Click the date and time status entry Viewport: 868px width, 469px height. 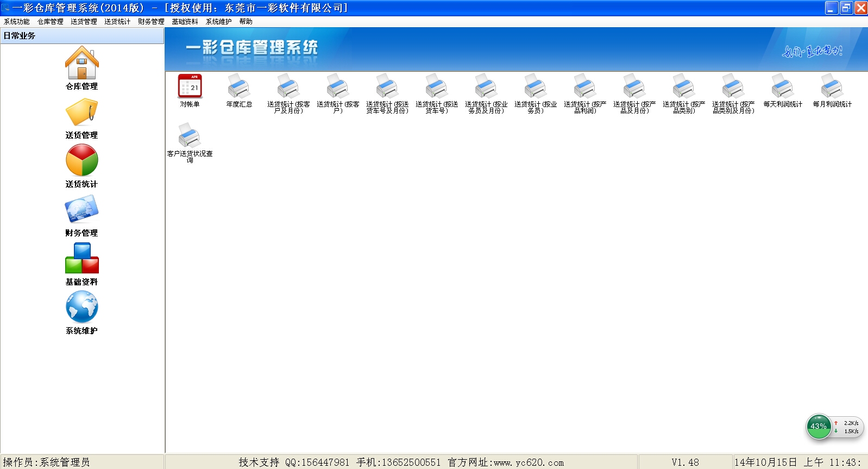[x=798, y=462]
